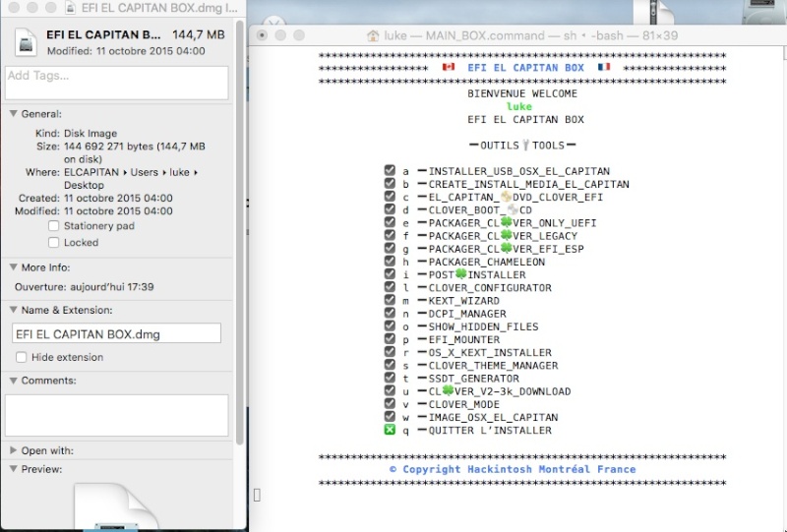
Task: Click the clover emoji in POST INSTALLER line
Action: point(460,274)
